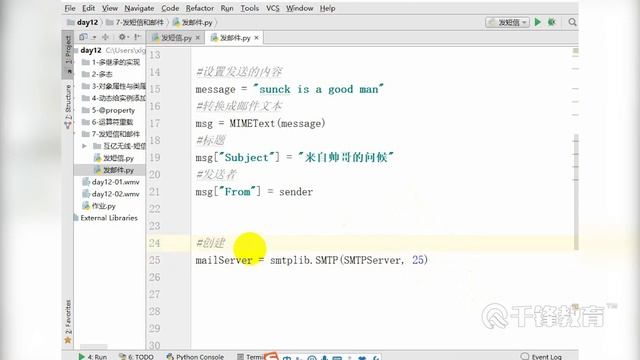Click the Sogou input method S icon
This screenshot has width=640, height=360.
pos(272,356)
